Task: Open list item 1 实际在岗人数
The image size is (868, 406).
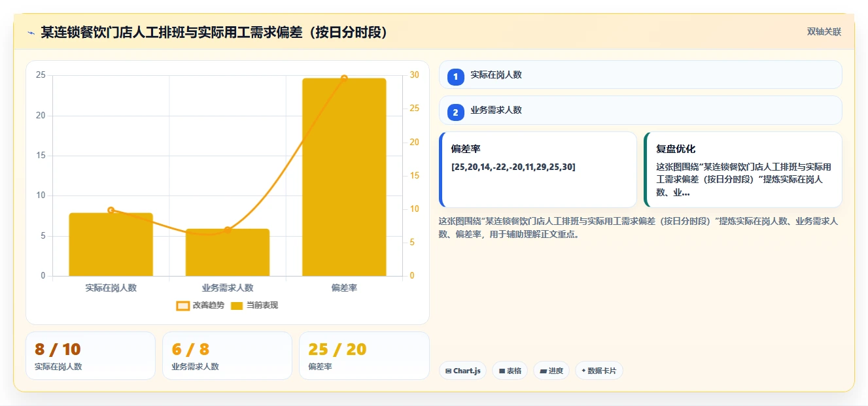Action: (640, 75)
